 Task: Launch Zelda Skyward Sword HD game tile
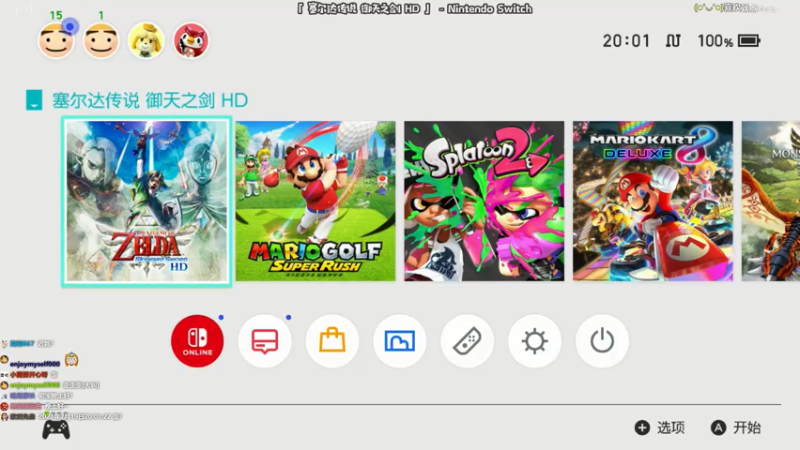click(x=147, y=201)
